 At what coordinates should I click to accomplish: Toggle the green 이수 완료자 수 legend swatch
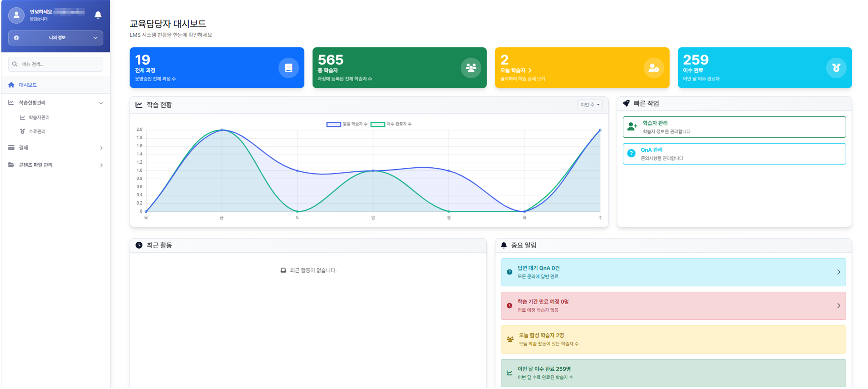click(377, 124)
